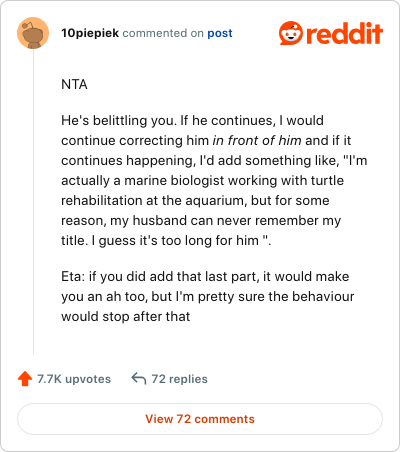Click the sentence 'He's belittling you.'
The image size is (400, 452).
click(x=119, y=121)
